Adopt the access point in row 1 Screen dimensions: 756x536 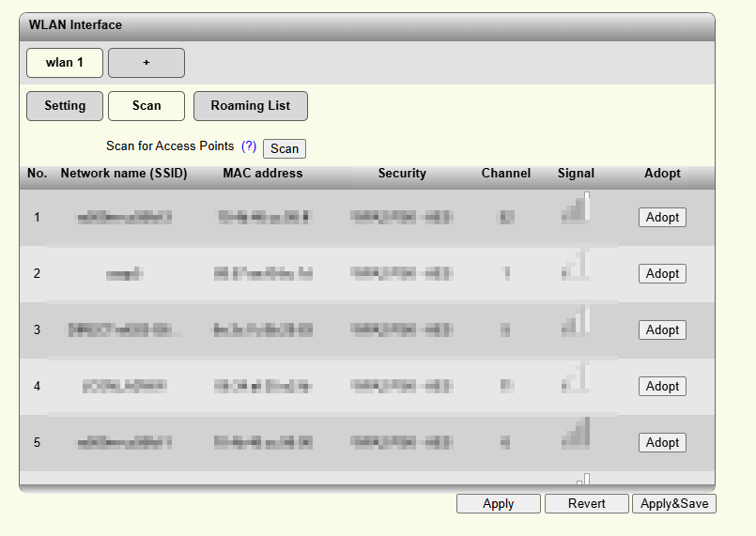coord(662,218)
